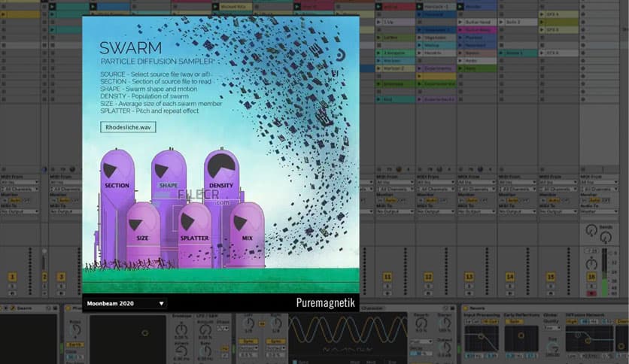Toggle Reverb Lo Cut input filter
The height and width of the screenshot is (364, 629).
[473, 321]
